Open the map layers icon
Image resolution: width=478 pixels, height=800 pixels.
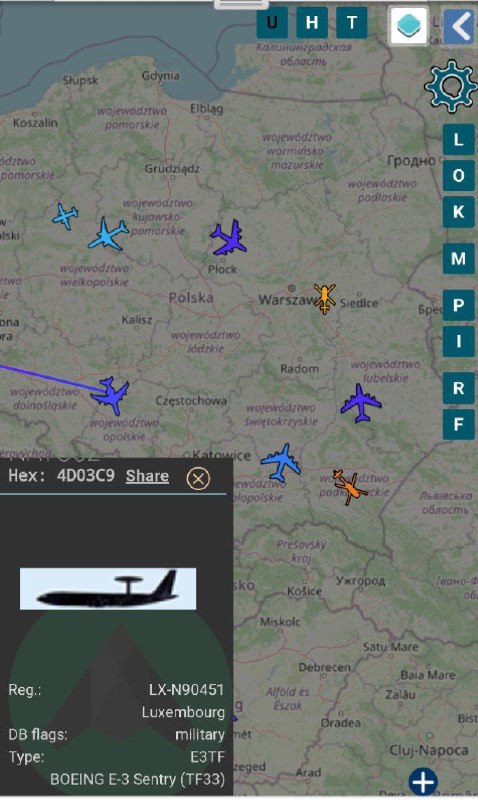point(408,25)
